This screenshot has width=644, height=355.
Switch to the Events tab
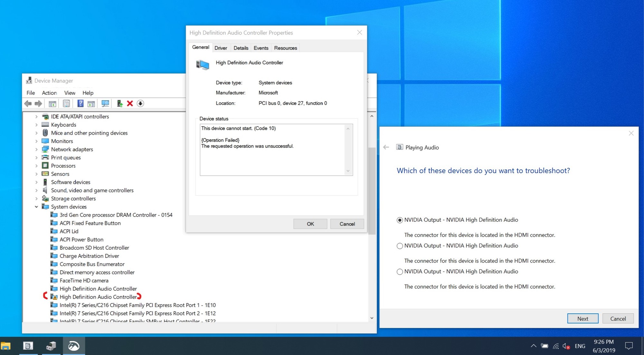coord(261,48)
